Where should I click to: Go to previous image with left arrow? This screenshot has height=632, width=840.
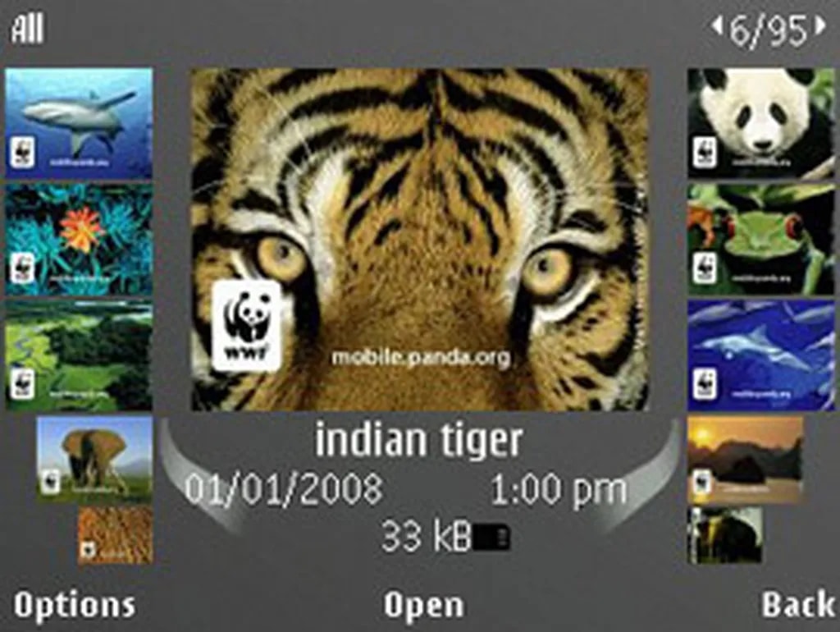click(717, 27)
